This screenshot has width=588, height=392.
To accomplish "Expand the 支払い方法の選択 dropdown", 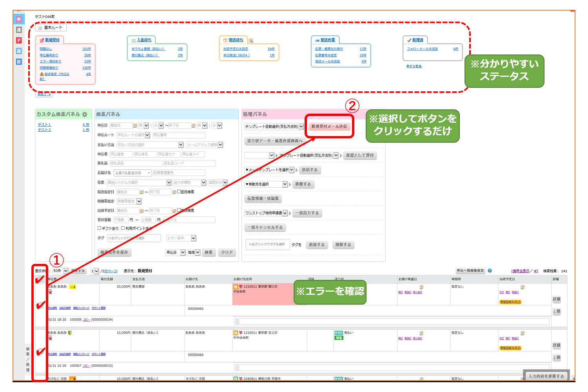I will 181,145.
